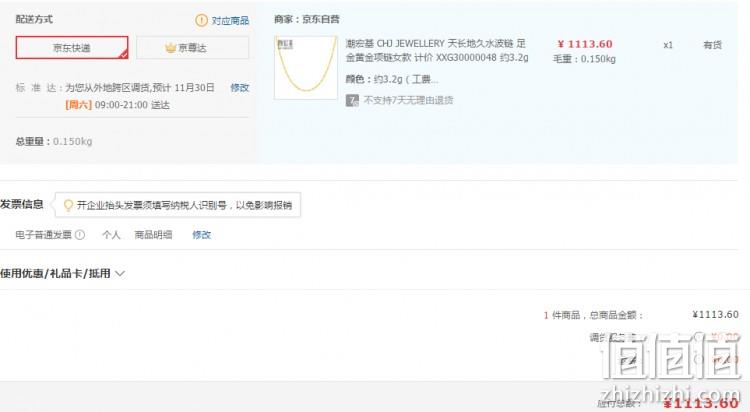The height and width of the screenshot is (412, 750).
Task: Open the gold necklace product thumbnail
Action: pos(306,67)
